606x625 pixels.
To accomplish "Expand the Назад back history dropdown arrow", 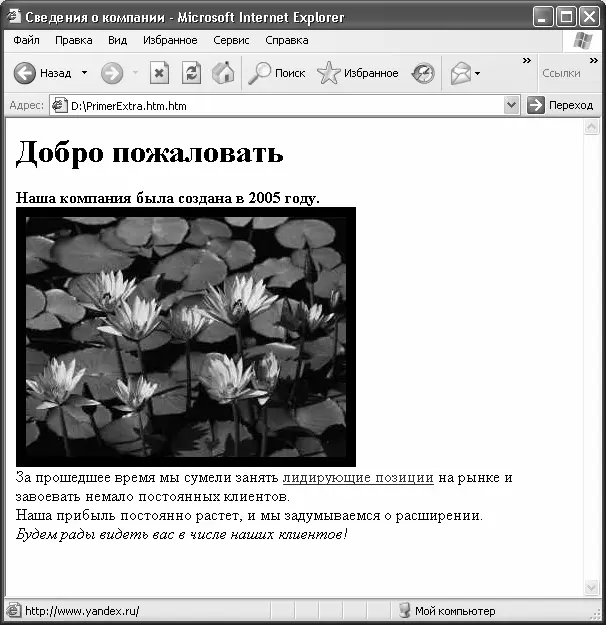I will coord(84,73).
